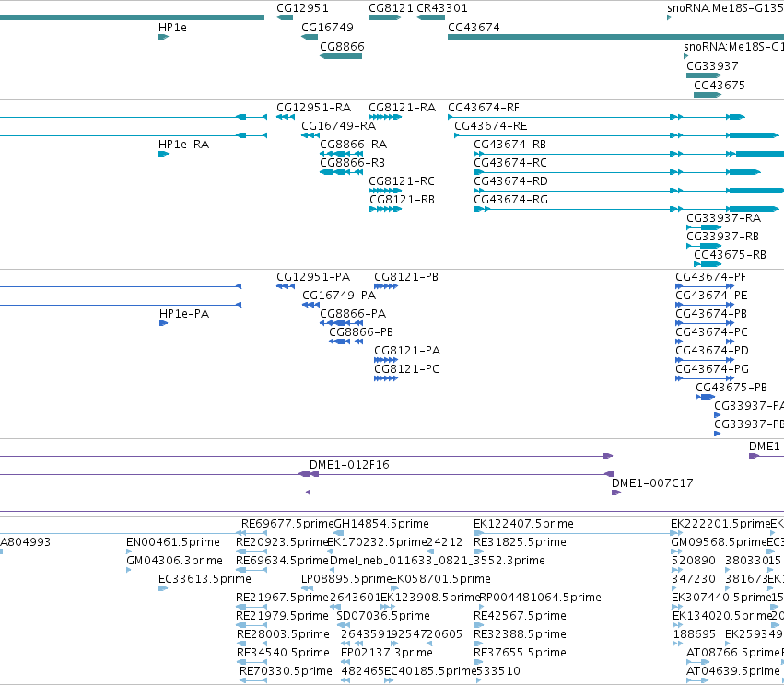Select transcript CG8866-RA label

[354, 145]
